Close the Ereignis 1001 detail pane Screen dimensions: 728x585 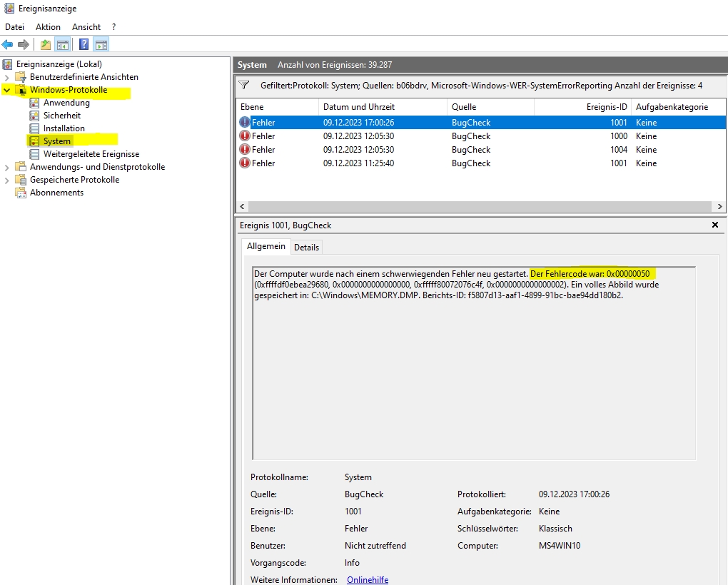pyautogui.click(x=716, y=225)
